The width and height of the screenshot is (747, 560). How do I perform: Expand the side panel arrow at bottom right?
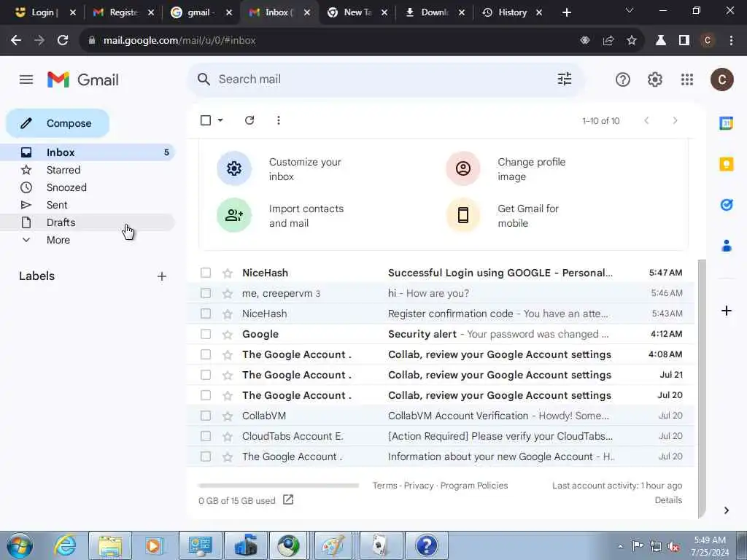click(726, 510)
